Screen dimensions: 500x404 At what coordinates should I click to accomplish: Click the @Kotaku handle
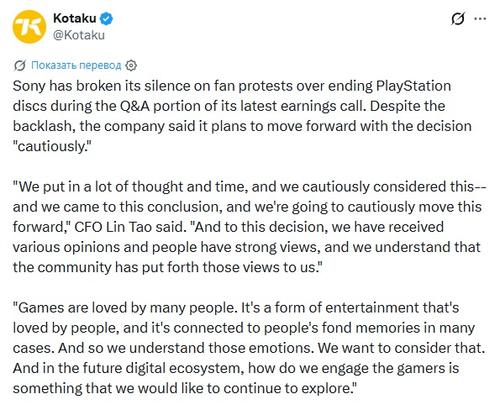click(x=79, y=35)
